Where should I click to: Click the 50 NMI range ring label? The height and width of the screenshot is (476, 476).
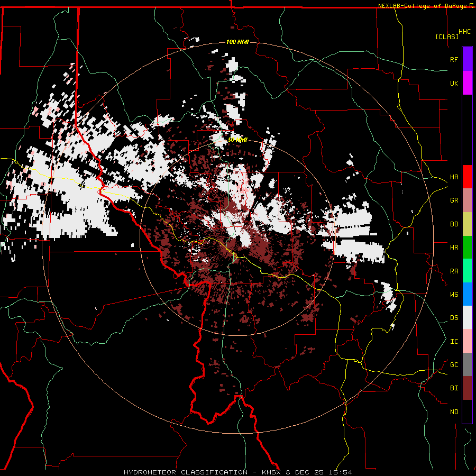click(237, 140)
